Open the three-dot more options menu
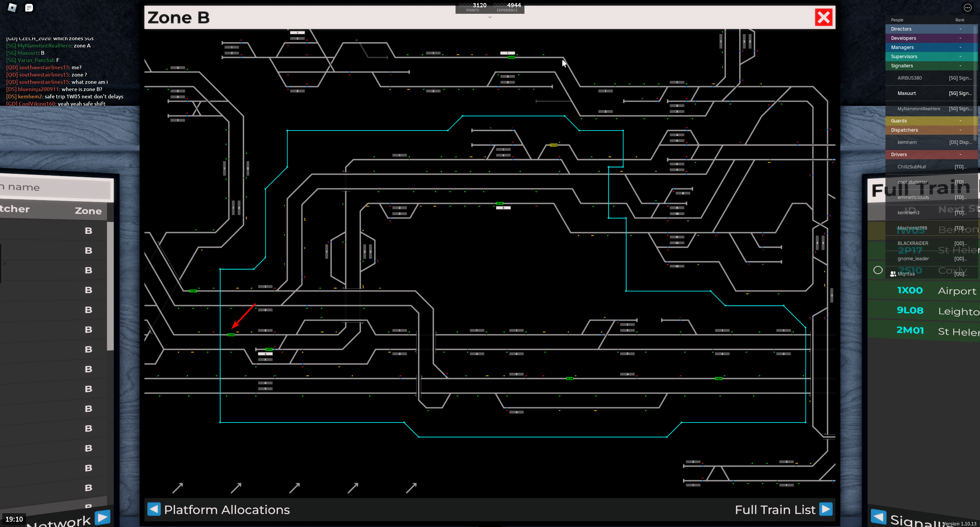This screenshot has width=980, height=527. click(967, 8)
